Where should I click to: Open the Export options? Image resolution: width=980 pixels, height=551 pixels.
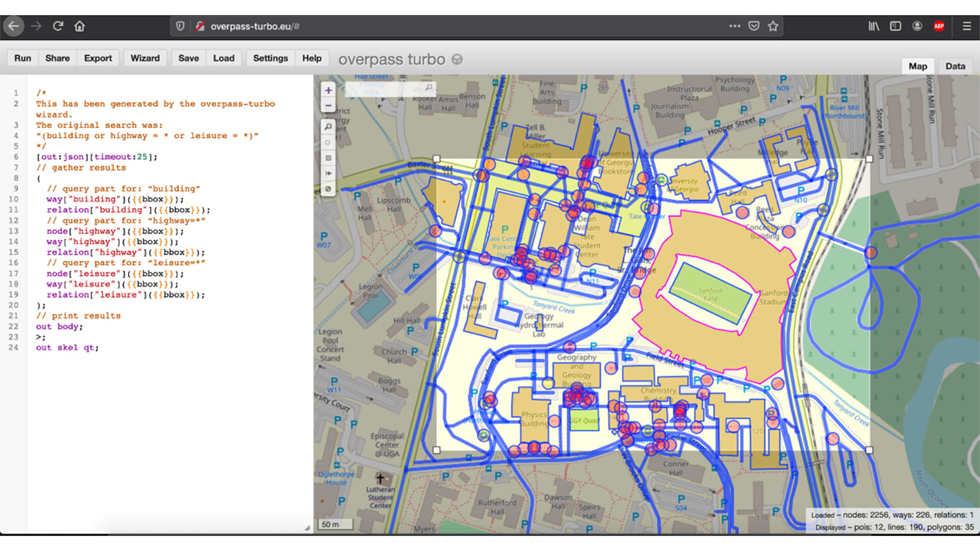click(97, 58)
